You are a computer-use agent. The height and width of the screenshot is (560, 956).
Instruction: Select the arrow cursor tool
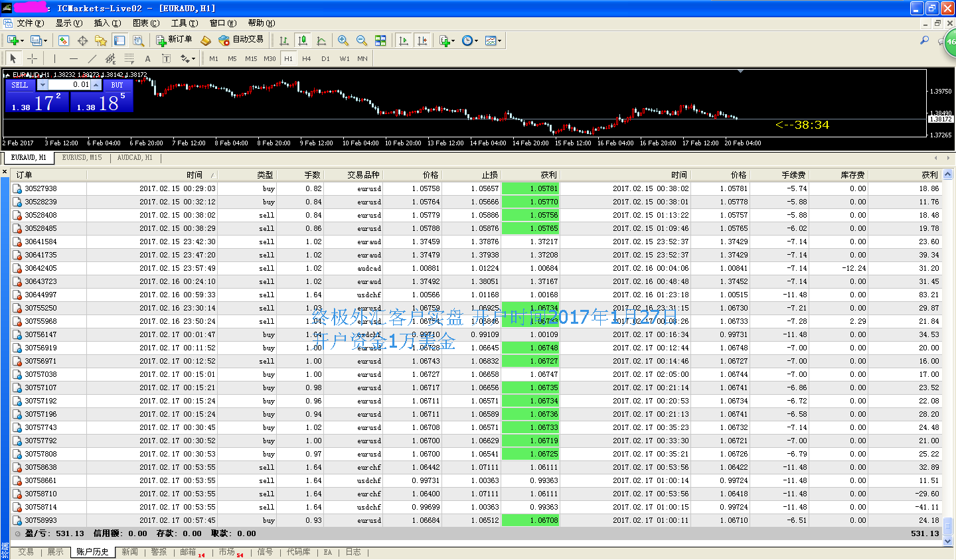click(x=13, y=58)
